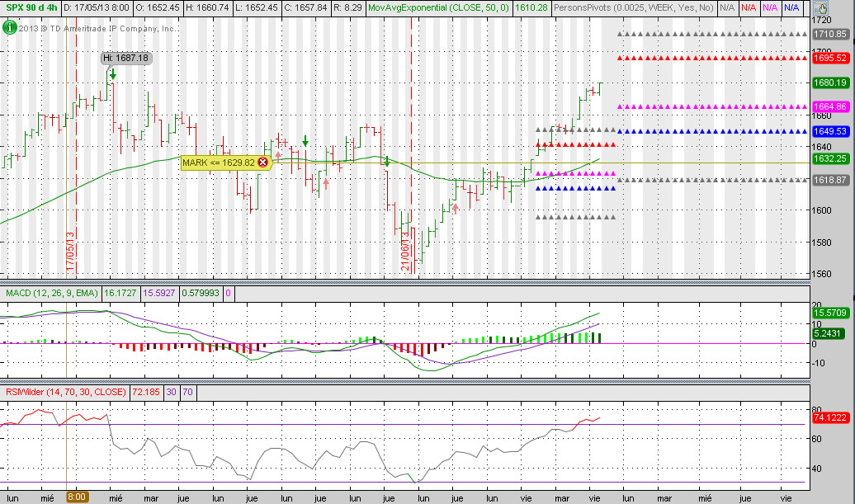Viewport: 855px width, 504px height.
Task: Select the green 1632.25 EMA price tag
Action: (830, 158)
